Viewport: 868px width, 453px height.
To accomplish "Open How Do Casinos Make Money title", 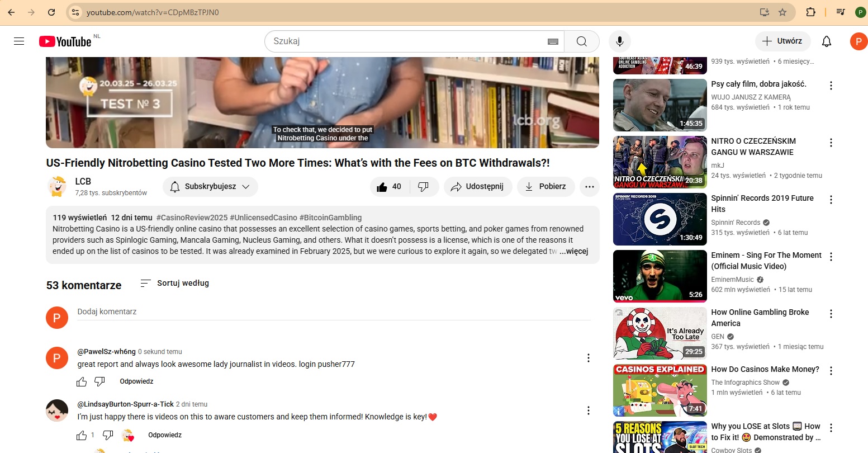I will [765, 369].
